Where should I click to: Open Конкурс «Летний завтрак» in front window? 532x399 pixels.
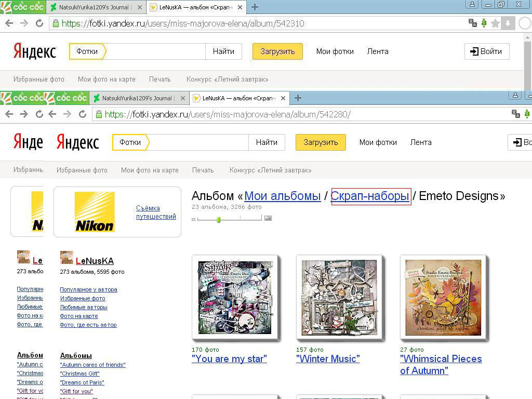(x=270, y=170)
